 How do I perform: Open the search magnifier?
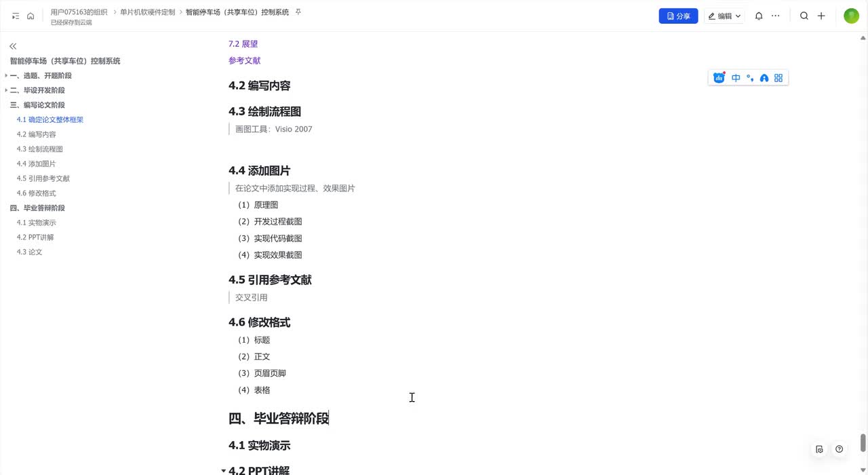pyautogui.click(x=804, y=16)
